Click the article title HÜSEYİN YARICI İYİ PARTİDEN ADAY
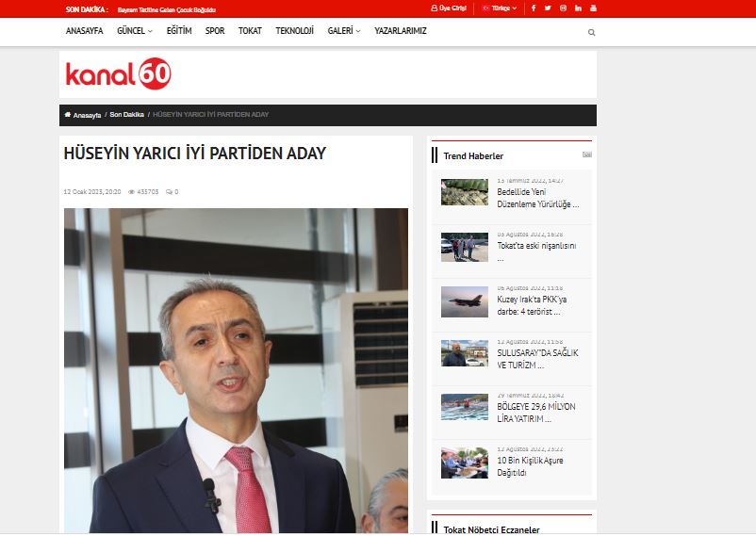 195,154
